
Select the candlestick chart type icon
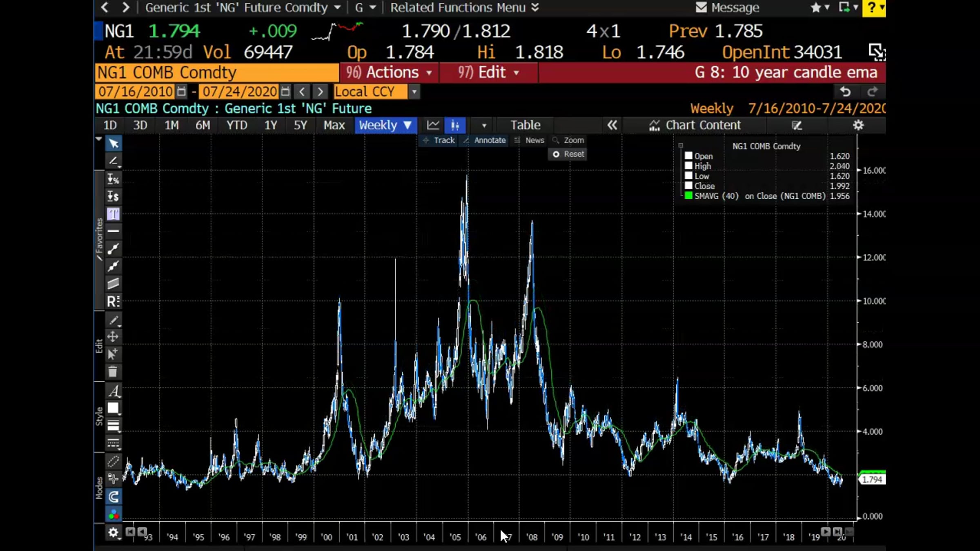click(x=455, y=125)
